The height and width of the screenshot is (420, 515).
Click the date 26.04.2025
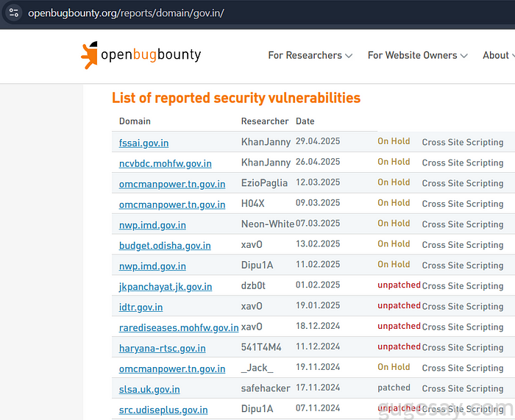tap(318, 162)
